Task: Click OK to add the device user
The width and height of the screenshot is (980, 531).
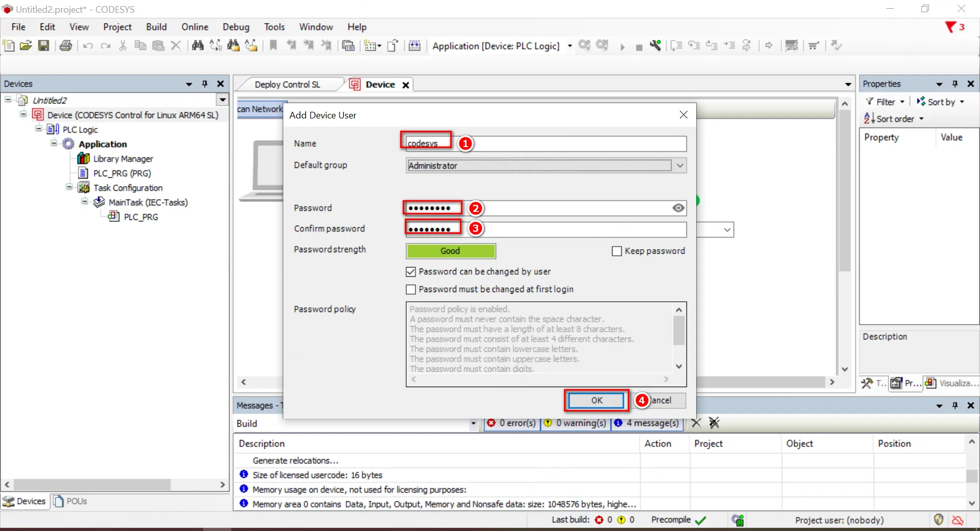Action: (597, 400)
